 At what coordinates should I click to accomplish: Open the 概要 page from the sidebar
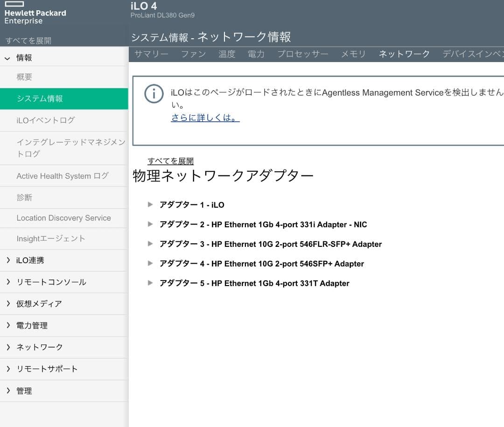(x=23, y=77)
